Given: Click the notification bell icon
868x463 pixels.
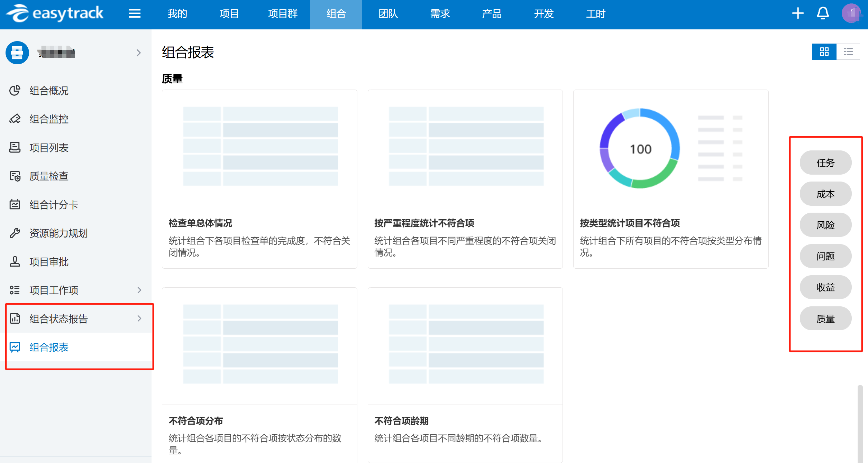Looking at the screenshot, I should pos(822,13).
